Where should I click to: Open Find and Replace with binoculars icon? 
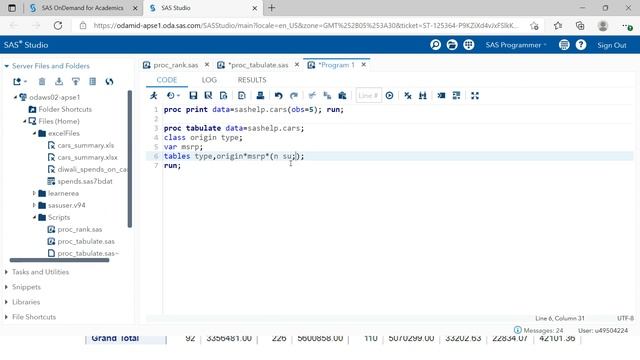(x=422, y=96)
